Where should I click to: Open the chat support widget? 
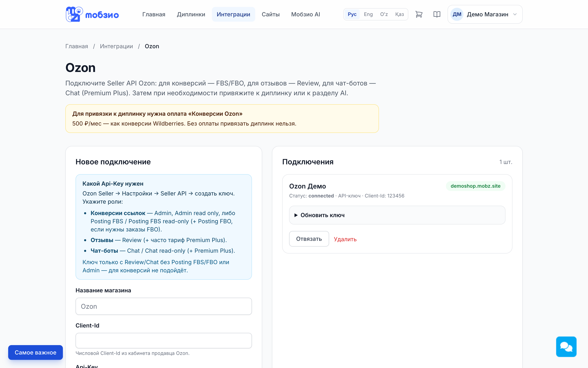(566, 347)
